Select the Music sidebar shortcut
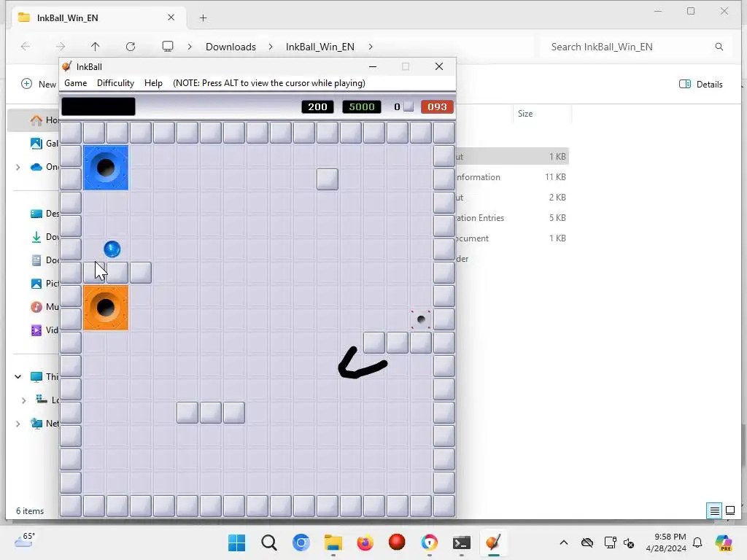The height and width of the screenshot is (560, 747). (x=44, y=307)
